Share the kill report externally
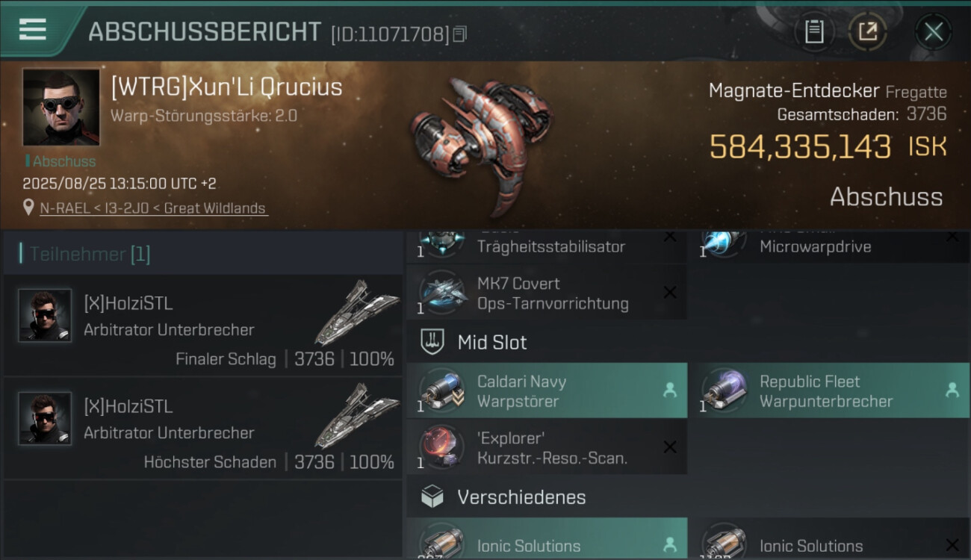Screen dimensions: 971x560 pos(867,31)
